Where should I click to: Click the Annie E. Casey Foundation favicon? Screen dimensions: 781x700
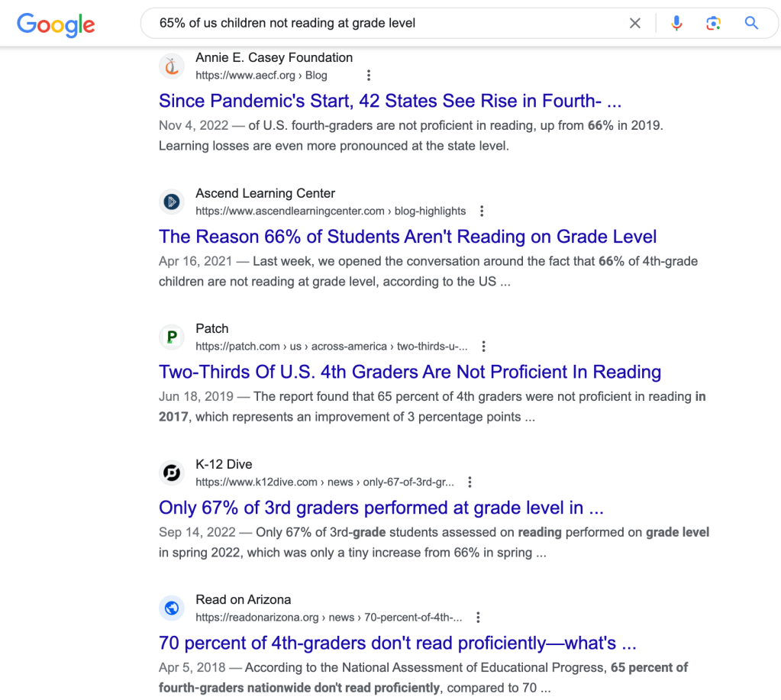click(x=172, y=66)
